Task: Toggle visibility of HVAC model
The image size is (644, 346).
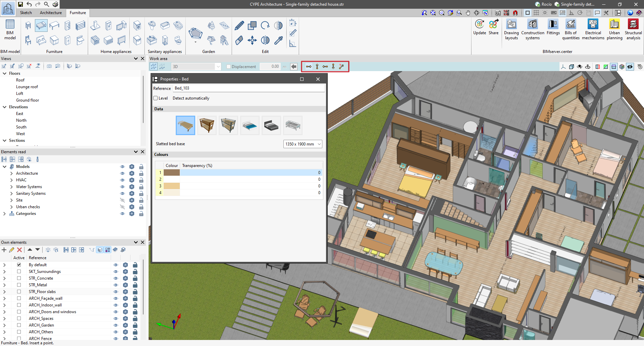Action: point(122,180)
